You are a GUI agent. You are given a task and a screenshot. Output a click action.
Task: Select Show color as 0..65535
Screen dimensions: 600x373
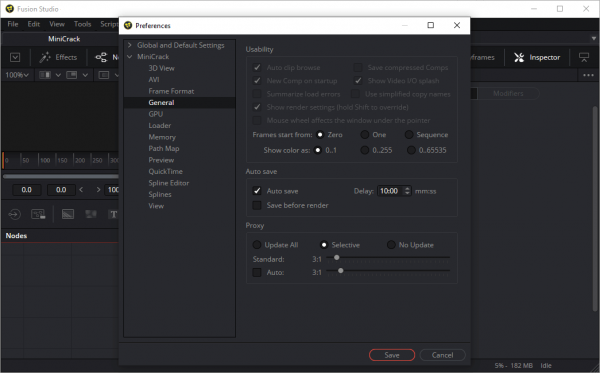411,150
